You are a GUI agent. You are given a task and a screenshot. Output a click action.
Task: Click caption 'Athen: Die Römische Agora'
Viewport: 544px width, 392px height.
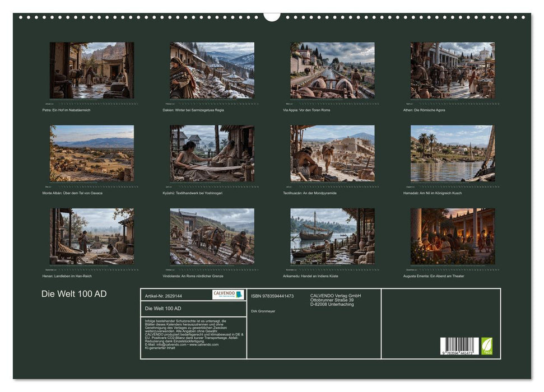click(x=424, y=110)
